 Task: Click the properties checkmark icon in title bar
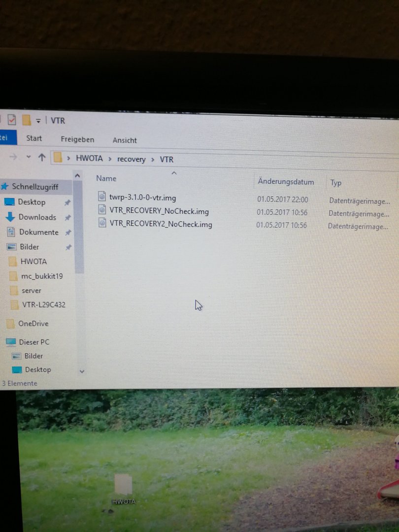pyautogui.click(x=11, y=119)
